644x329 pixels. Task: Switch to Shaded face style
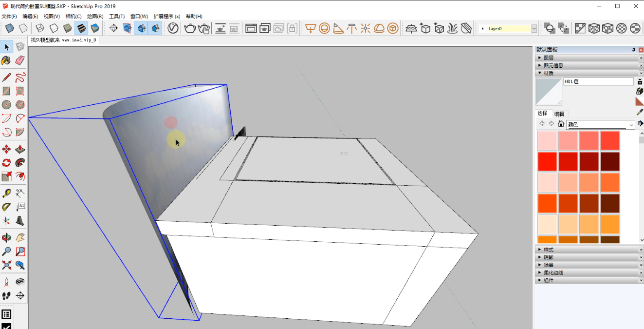[x=67, y=28]
